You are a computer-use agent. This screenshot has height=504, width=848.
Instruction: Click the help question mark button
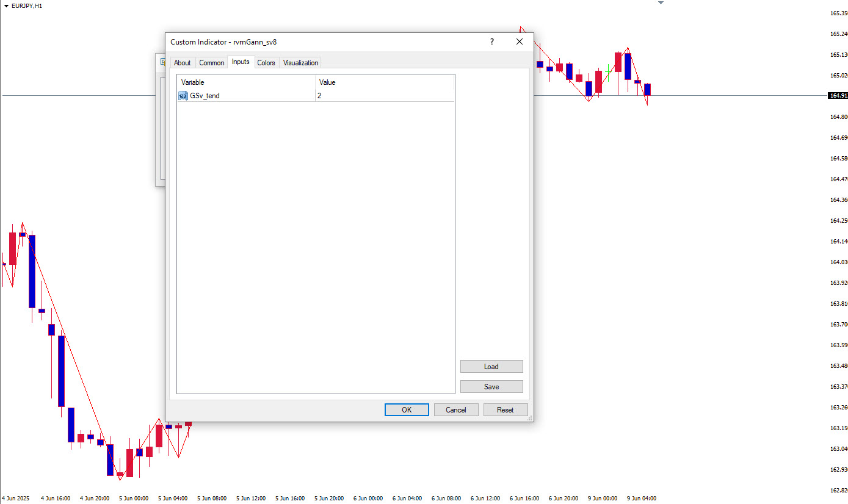pyautogui.click(x=492, y=41)
